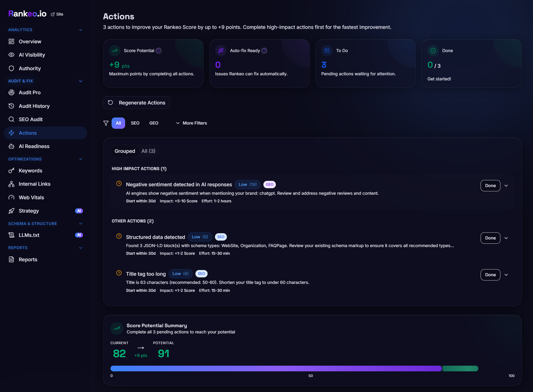Screen dimensions: 533x392
Task: Open the external Site link
Action: (x=57, y=14)
